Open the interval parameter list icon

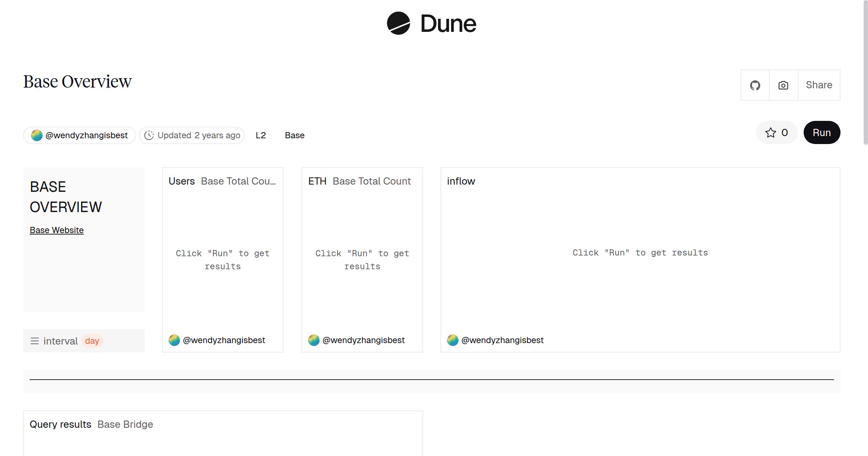coord(35,341)
